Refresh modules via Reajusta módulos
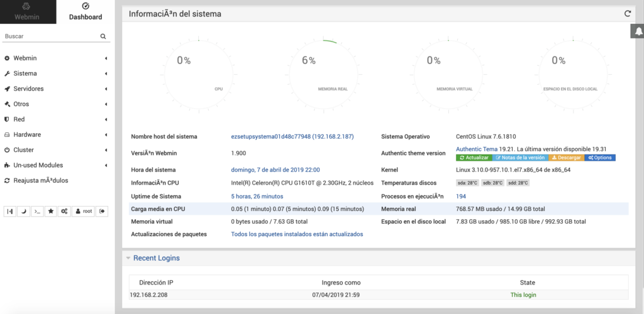The width and height of the screenshot is (644, 314). (40, 180)
